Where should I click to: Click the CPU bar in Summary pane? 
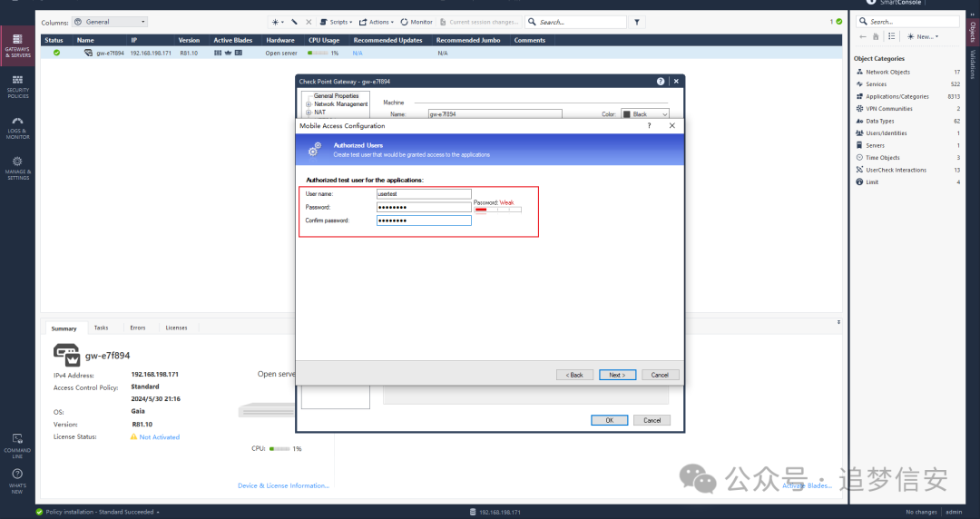(279, 449)
